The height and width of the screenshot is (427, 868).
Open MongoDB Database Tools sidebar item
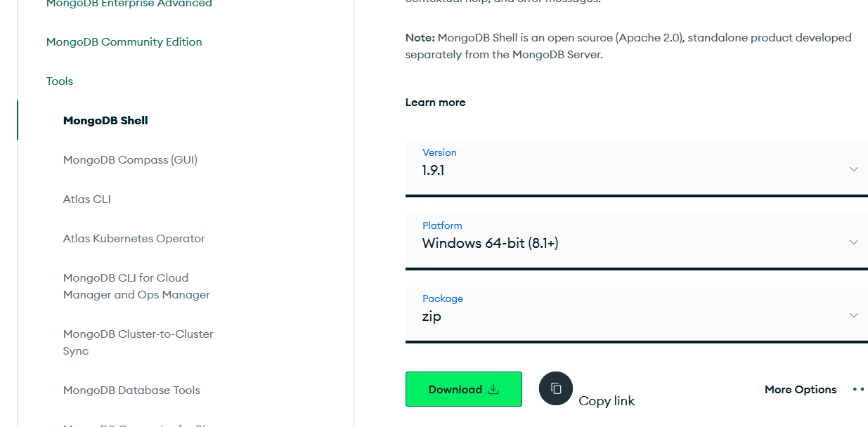pyautogui.click(x=131, y=390)
